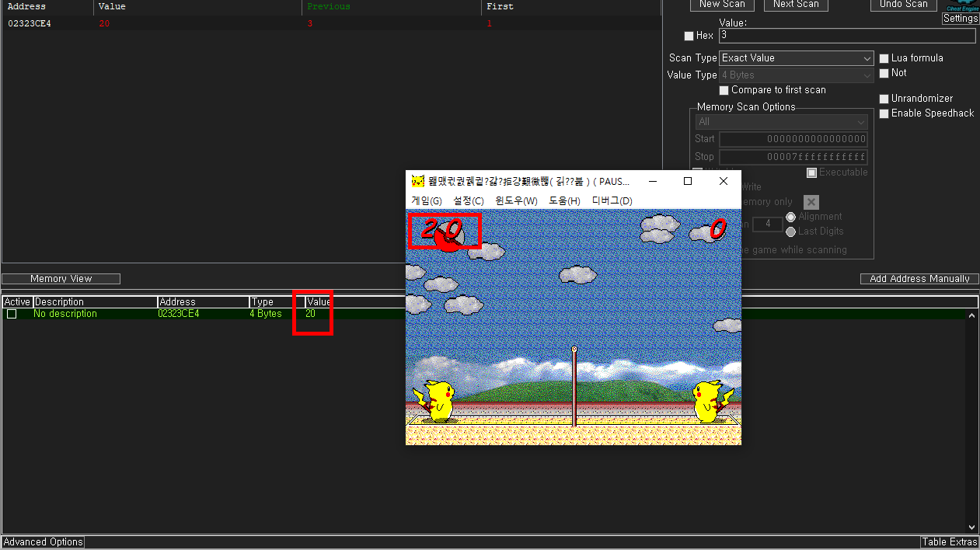The image size is (980, 550).
Task: Click the previous value 3 in found list
Action: (x=310, y=24)
